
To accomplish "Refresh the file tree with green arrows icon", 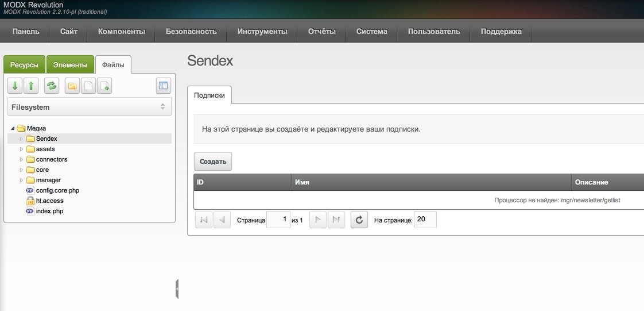I will [52, 86].
